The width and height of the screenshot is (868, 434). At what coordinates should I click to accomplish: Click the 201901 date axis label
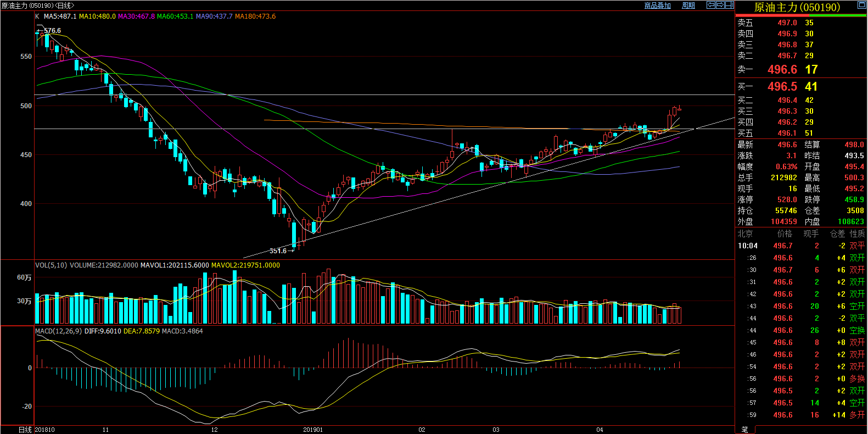coord(313,430)
